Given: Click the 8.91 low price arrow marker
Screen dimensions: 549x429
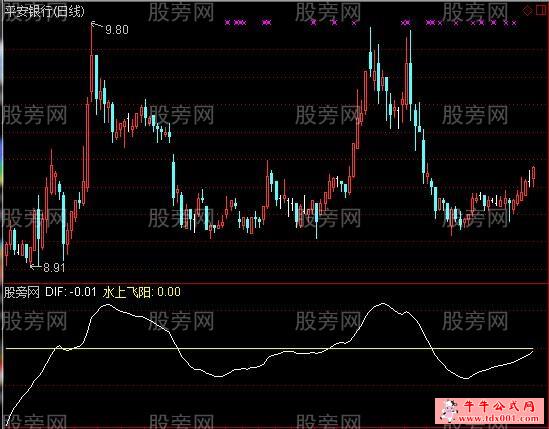Looking at the screenshot, I should tap(48, 268).
